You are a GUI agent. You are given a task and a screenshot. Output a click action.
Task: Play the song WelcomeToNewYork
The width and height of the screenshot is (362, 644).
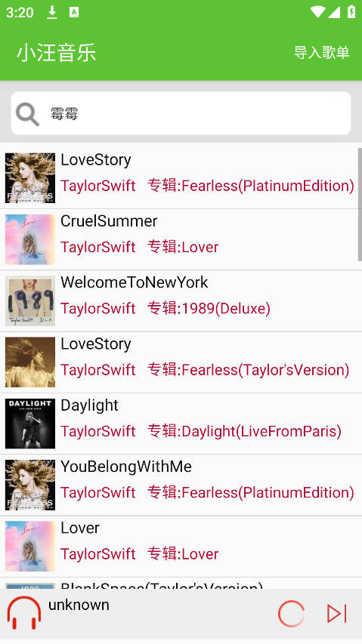click(135, 282)
